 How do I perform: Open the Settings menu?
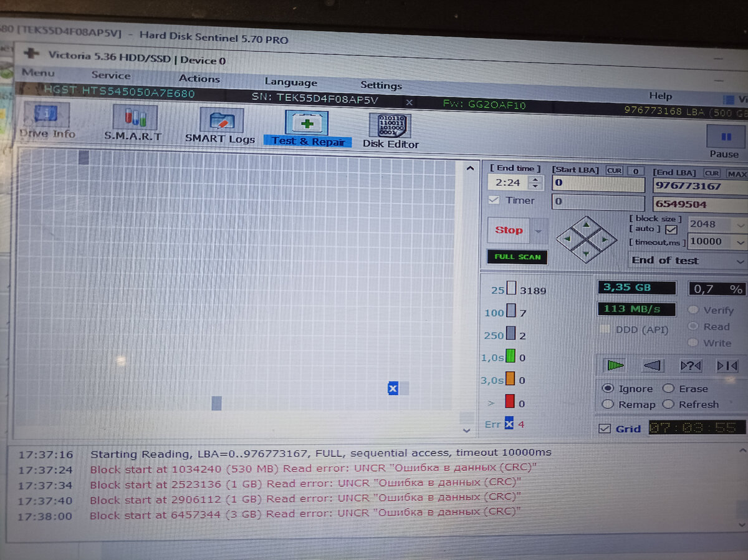point(381,85)
